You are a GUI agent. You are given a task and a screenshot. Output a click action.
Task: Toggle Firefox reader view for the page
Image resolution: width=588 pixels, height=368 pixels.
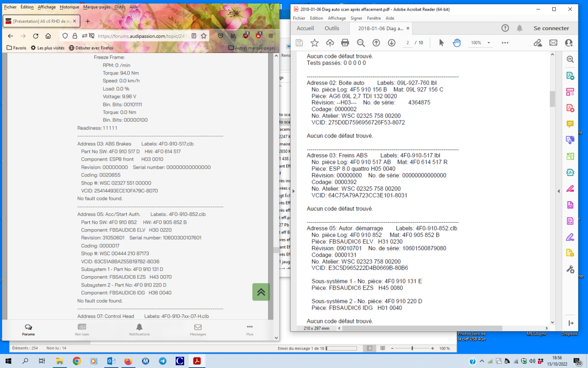click(x=194, y=36)
